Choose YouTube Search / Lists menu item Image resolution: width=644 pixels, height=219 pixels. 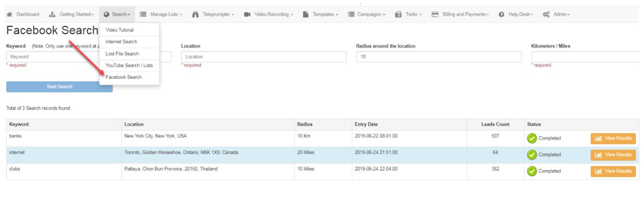tap(129, 65)
